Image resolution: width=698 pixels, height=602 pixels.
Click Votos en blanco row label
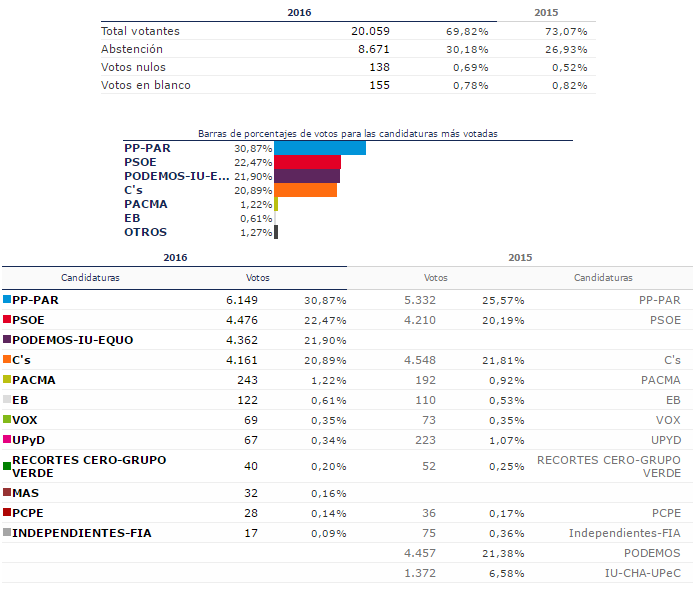pos(146,85)
